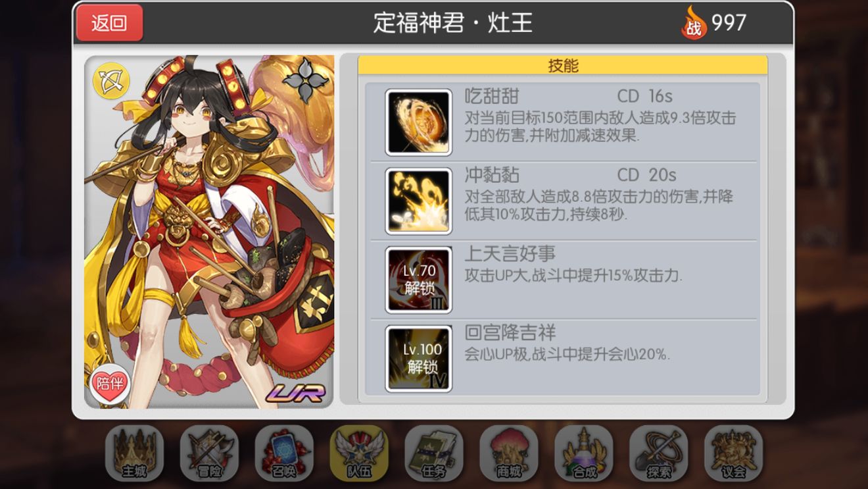
Task: Open the 议会 council icon
Action: click(734, 453)
